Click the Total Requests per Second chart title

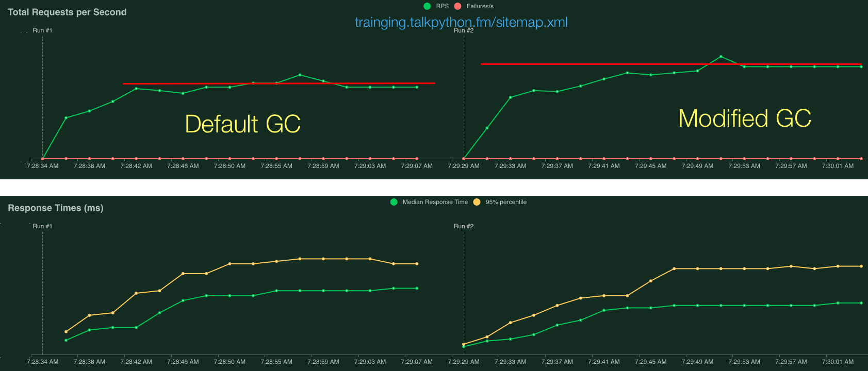click(67, 12)
